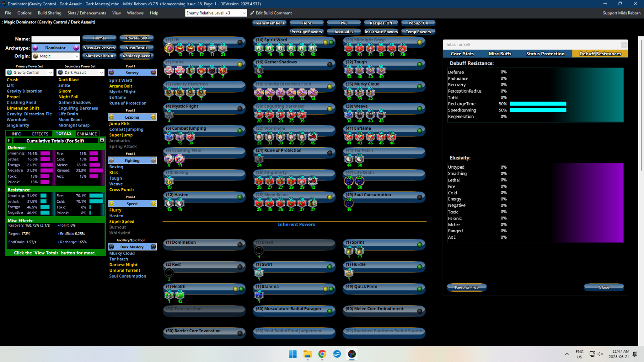This screenshot has height=362, width=644.
Task: Click the Gather Shadows enhancement slot
Action: pos(259,70)
